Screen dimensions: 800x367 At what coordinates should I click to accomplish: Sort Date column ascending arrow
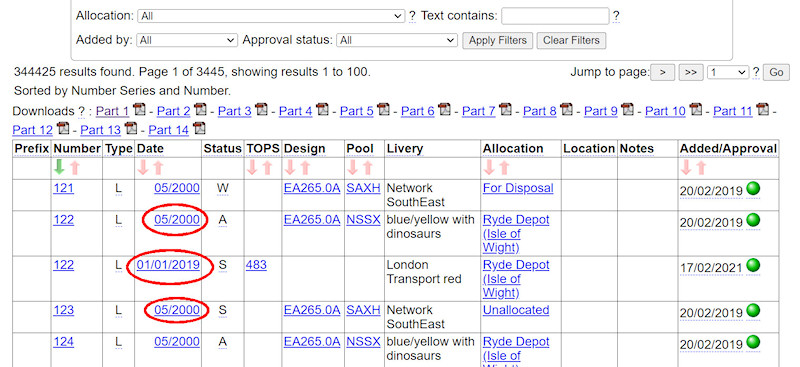(x=158, y=167)
